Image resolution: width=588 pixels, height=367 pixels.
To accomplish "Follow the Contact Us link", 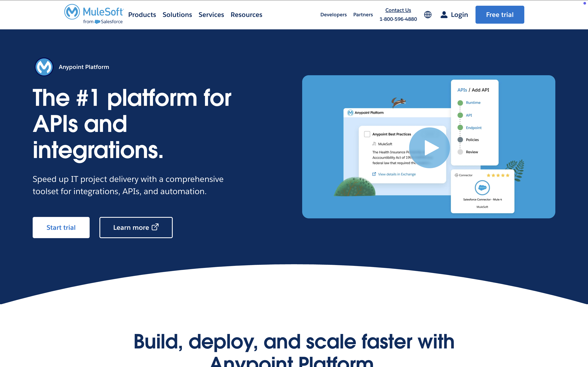I will [x=398, y=10].
